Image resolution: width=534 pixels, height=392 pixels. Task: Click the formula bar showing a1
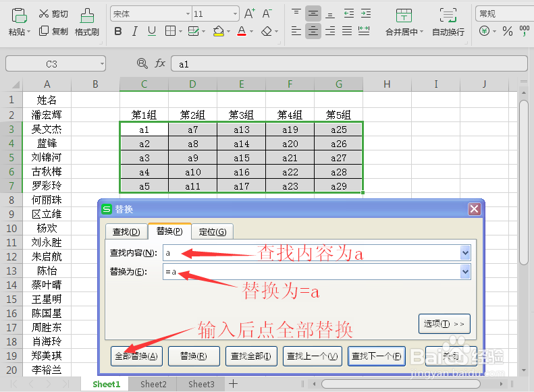coord(349,64)
